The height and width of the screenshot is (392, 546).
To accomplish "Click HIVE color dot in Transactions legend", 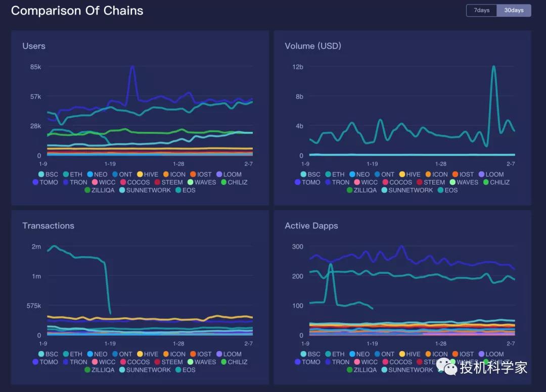I will click(140, 354).
